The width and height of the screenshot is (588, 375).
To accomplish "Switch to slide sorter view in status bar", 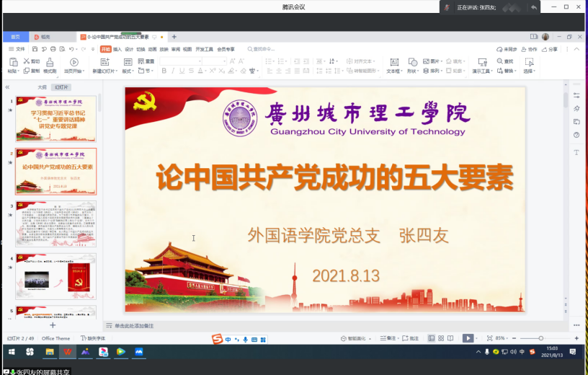I will point(441,338).
